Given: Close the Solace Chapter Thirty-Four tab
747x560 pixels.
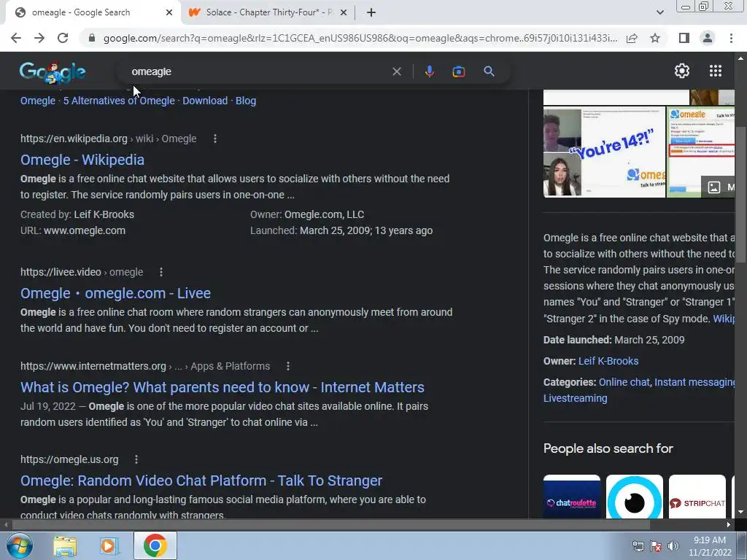Looking at the screenshot, I should coord(344,12).
